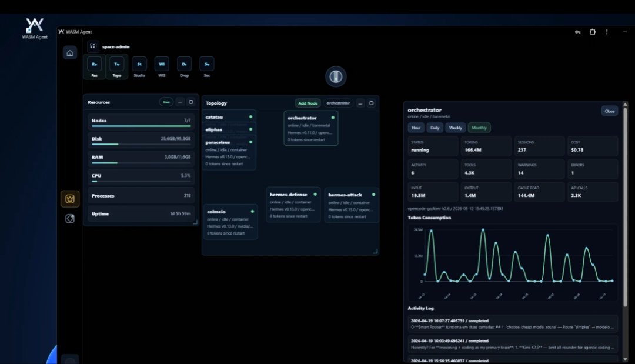Maximize the Resources panel

point(190,102)
